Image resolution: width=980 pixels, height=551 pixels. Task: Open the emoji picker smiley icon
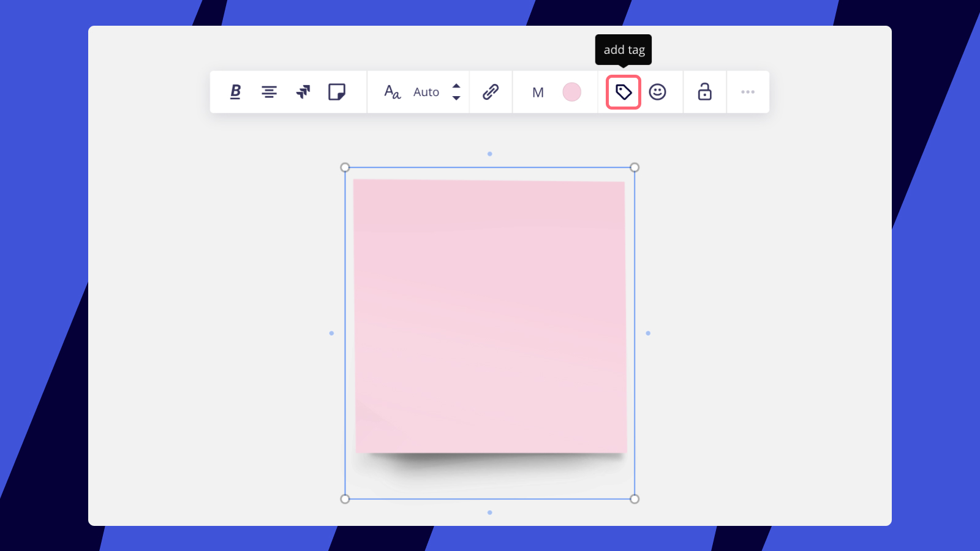(x=657, y=92)
